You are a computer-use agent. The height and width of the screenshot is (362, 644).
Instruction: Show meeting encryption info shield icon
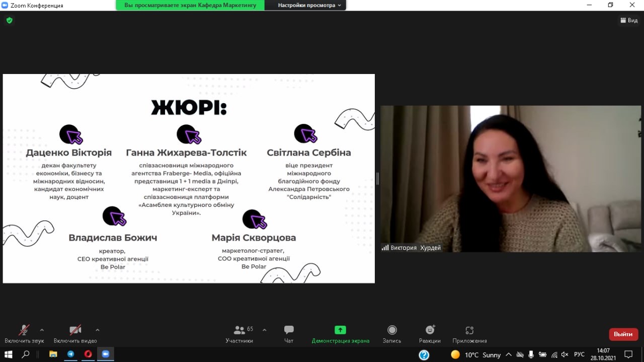click(x=9, y=21)
